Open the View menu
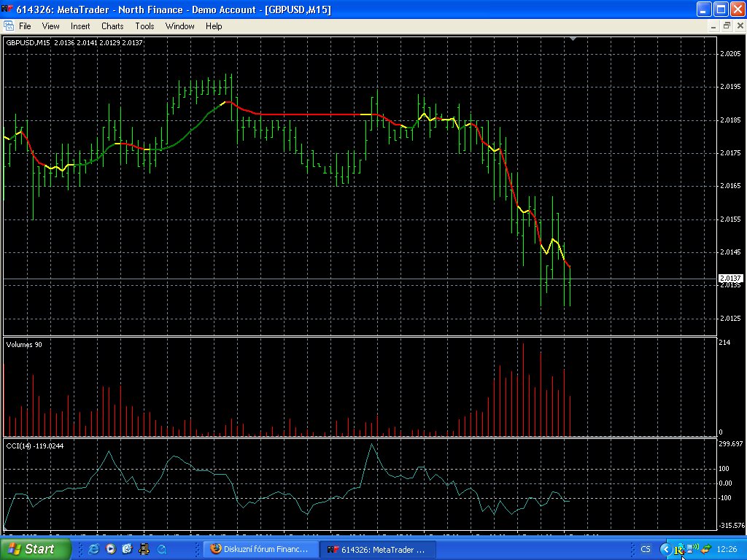Image resolution: width=747 pixels, height=560 pixels. 51,26
